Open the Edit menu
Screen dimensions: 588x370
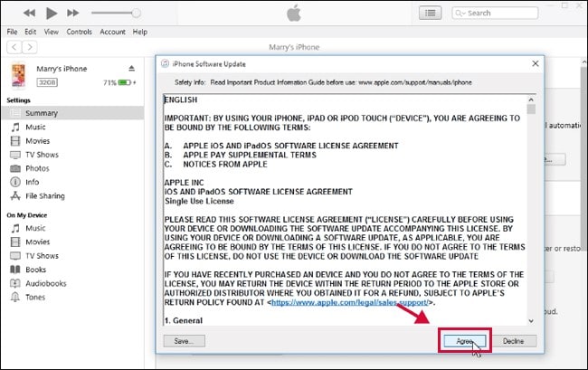[31, 32]
